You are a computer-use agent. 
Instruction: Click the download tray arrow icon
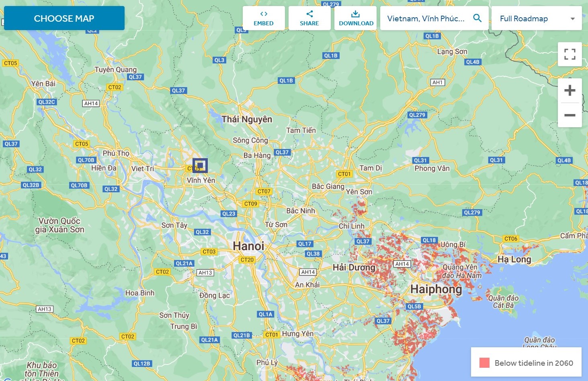355,14
